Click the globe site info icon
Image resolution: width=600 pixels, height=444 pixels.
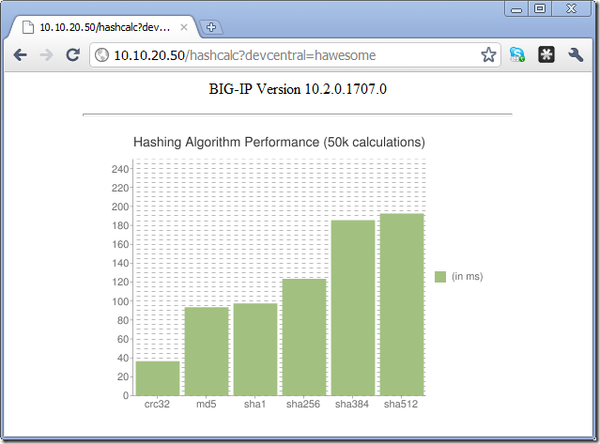pos(102,55)
